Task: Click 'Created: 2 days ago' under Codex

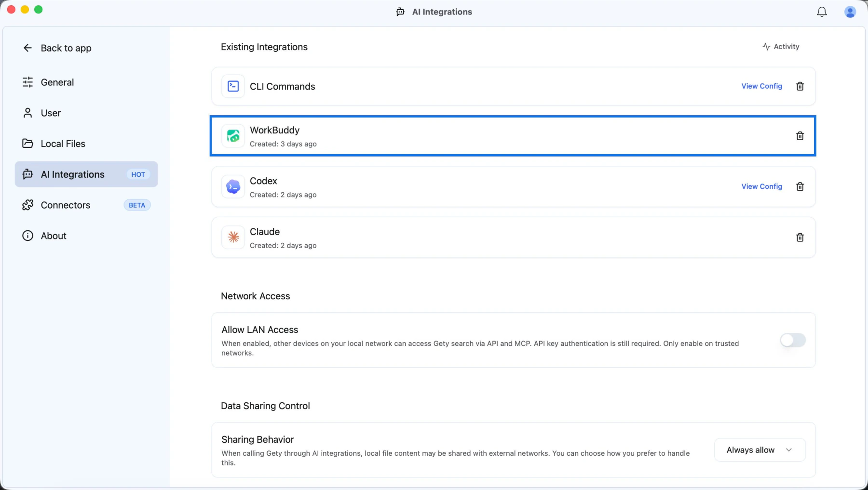Action: pyautogui.click(x=283, y=195)
